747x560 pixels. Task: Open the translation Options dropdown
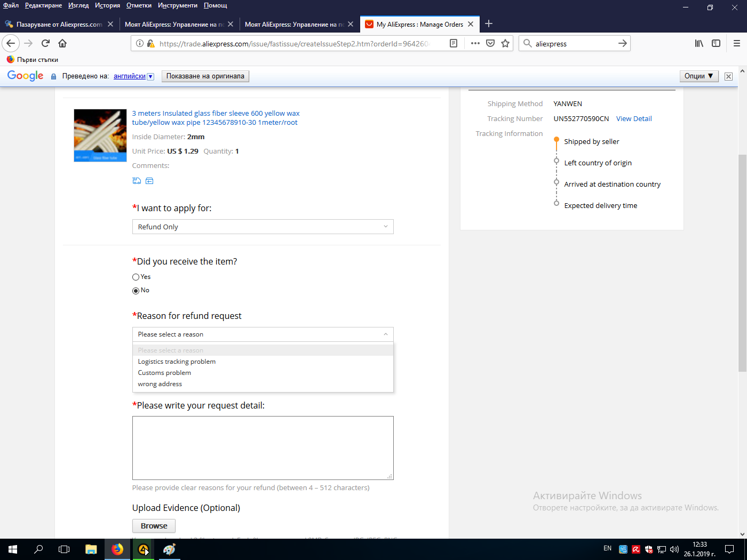[698, 76]
